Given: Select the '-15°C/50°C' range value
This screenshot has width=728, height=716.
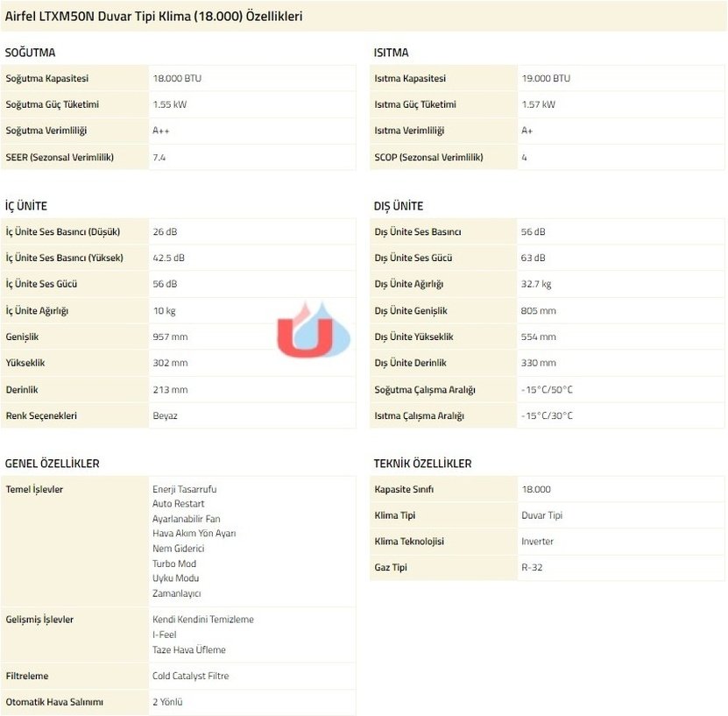Looking at the screenshot, I should [547, 390].
